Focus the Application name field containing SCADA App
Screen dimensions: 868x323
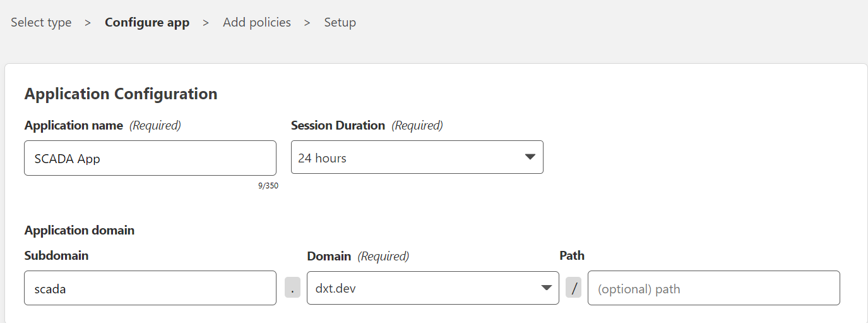pyautogui.click(x=150, y=158)
